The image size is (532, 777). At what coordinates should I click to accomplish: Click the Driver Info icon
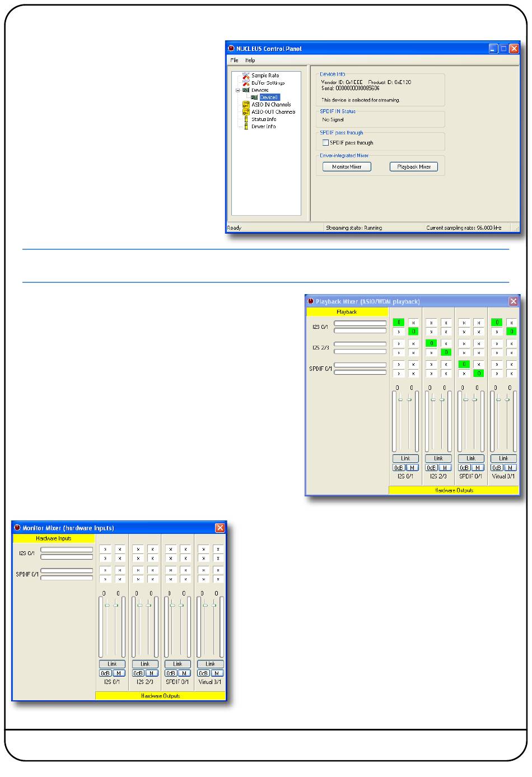point(246,126)
